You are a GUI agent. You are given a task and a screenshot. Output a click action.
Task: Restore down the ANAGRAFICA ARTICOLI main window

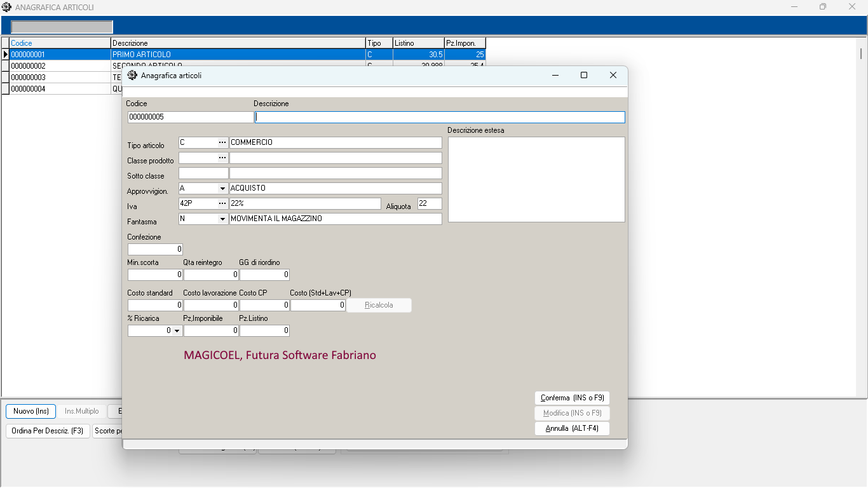(x=823, y=7)
